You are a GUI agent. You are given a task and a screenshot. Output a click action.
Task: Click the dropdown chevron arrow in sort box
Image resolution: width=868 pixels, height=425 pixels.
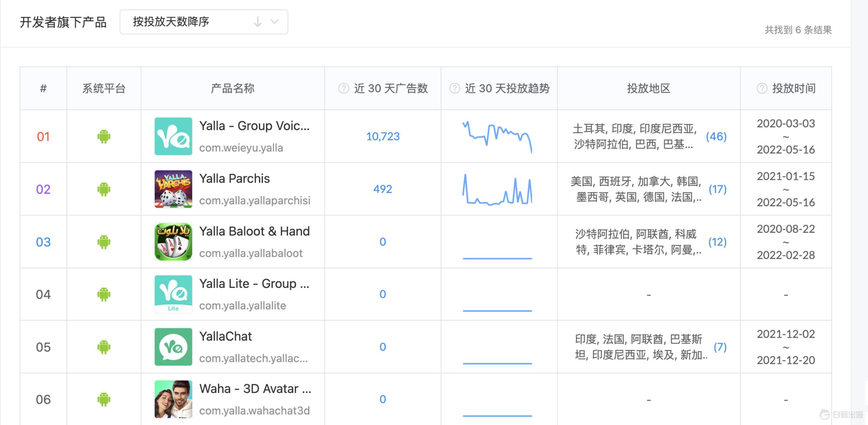pos(275,22)
